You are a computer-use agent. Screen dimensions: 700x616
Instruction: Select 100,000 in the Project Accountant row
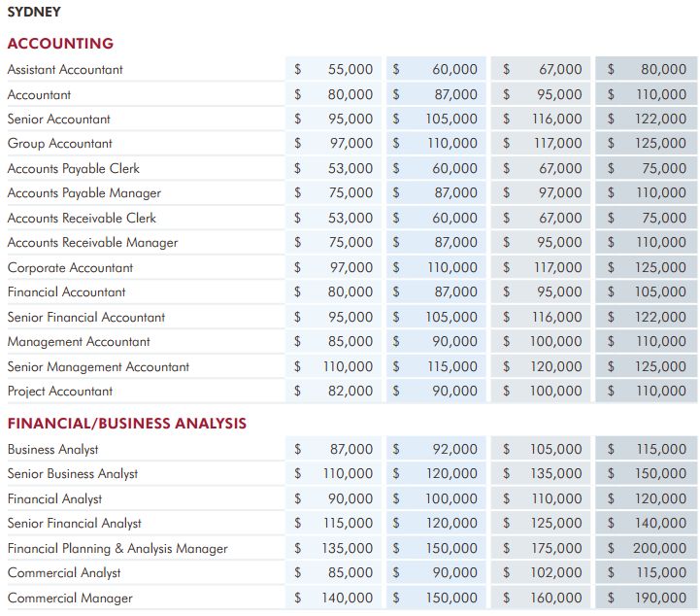coord(556,392)
